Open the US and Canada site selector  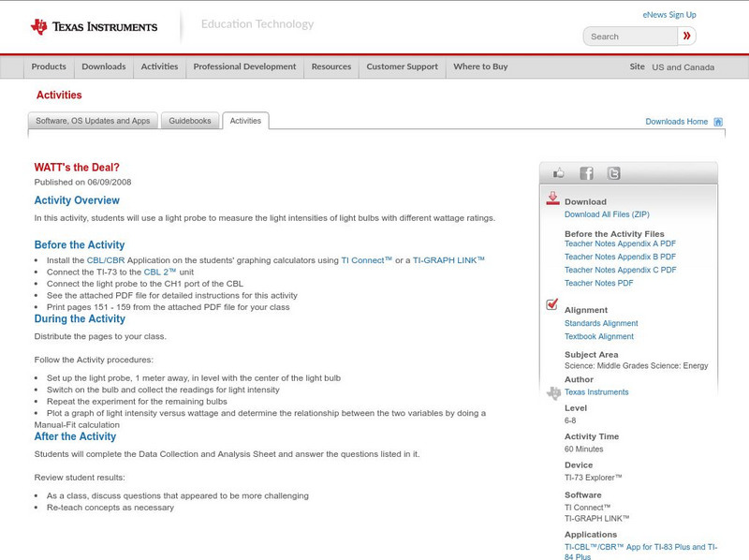[683, 67]
